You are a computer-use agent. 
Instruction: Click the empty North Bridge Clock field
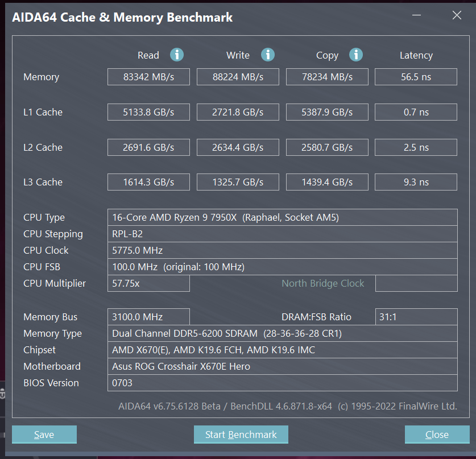[416, 284]
